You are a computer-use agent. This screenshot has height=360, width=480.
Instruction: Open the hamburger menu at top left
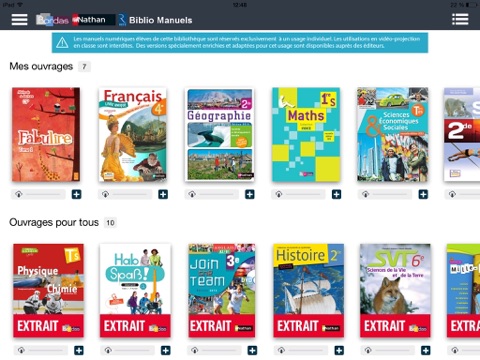(x=19, y=20)
